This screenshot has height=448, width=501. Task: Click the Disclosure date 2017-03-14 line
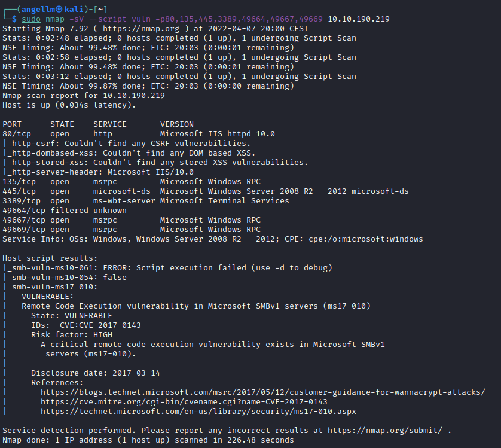click(96, 373)
